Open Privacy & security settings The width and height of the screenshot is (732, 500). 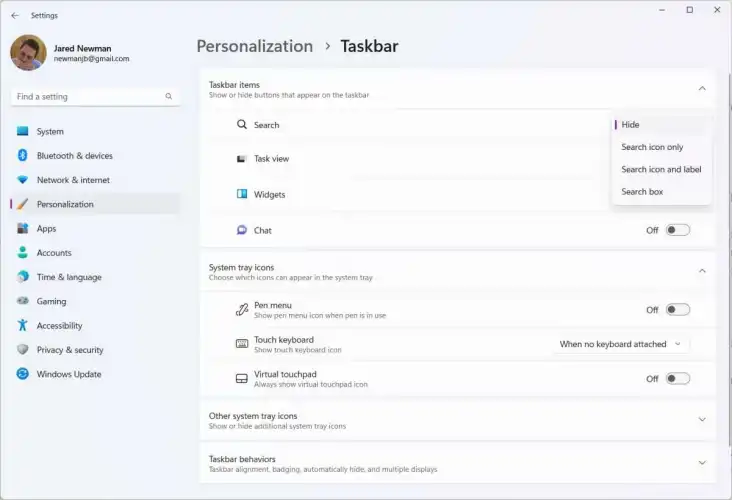(69, 350)
